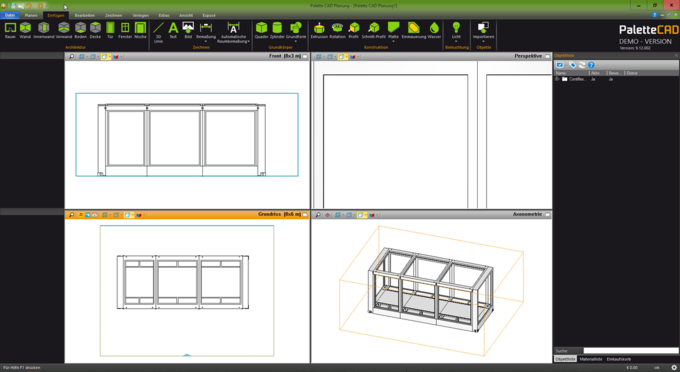Choose the Innenwand tool

(x=43, y=30)
